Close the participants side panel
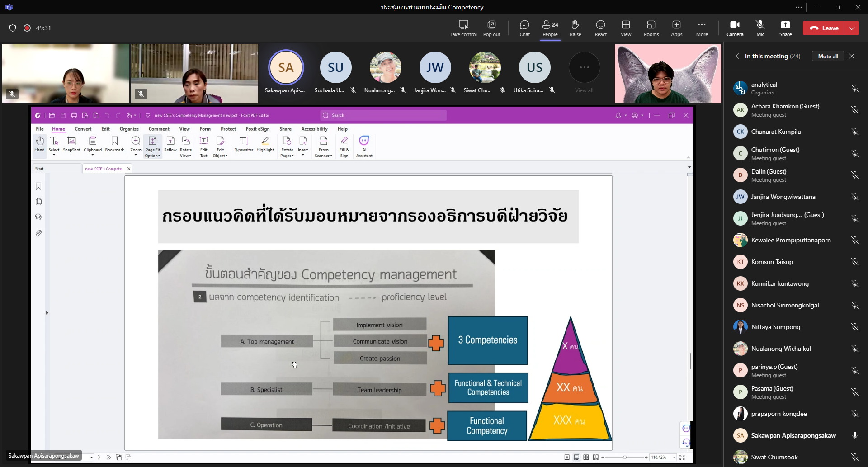 pos(852,56)
